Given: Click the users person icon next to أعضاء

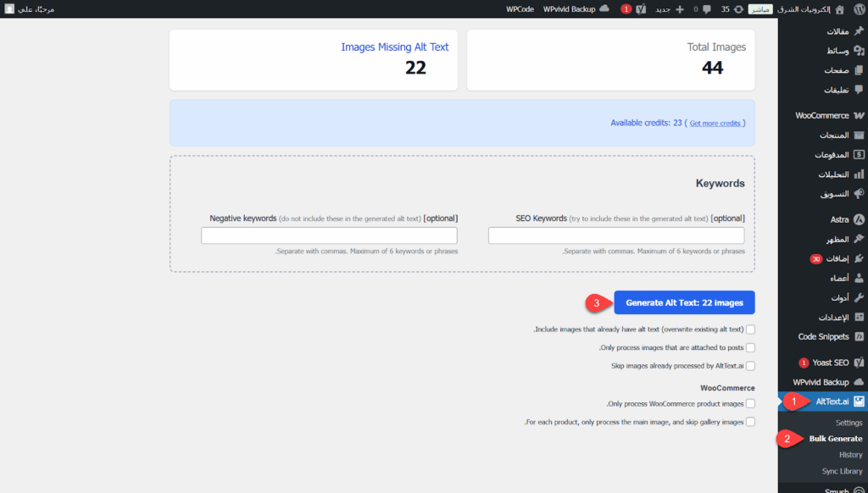Looking at the screenshot, I should (859, 278).
